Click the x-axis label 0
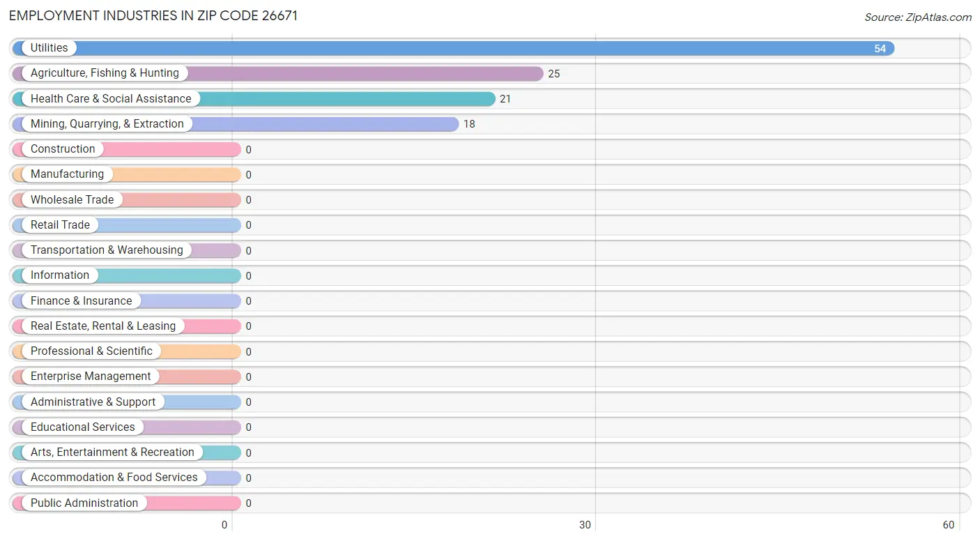 click(x=224, y=525)
